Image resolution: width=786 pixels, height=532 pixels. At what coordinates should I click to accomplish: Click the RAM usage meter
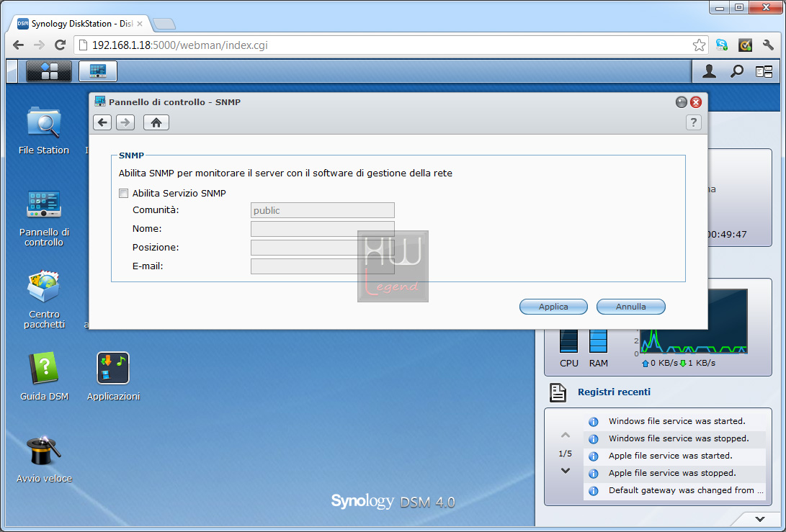click(x=599, y=342)
